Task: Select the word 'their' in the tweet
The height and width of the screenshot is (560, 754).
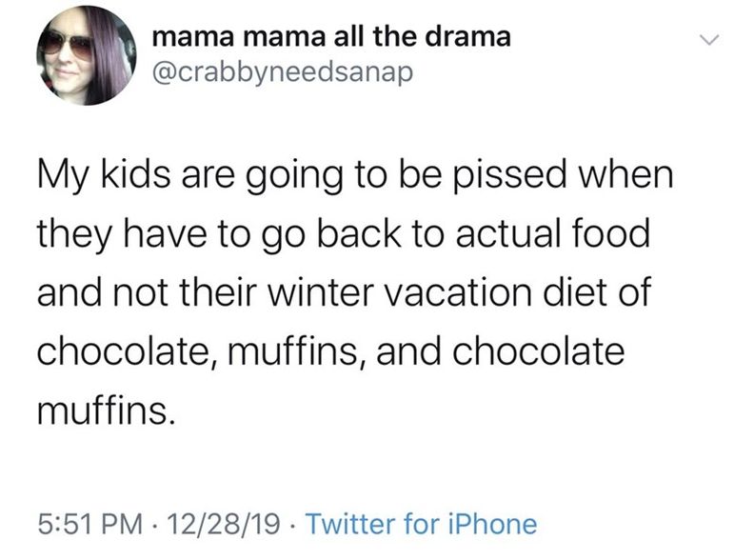Action: 215,292
